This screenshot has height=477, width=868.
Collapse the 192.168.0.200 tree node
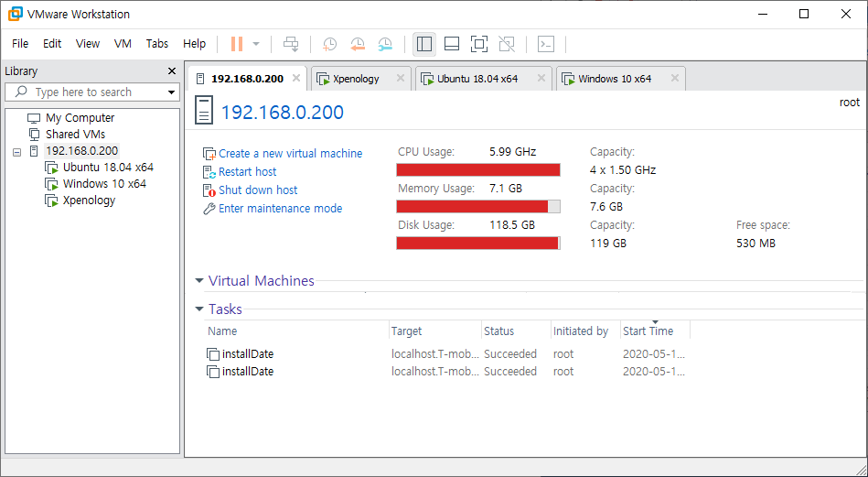click(17, 151)
